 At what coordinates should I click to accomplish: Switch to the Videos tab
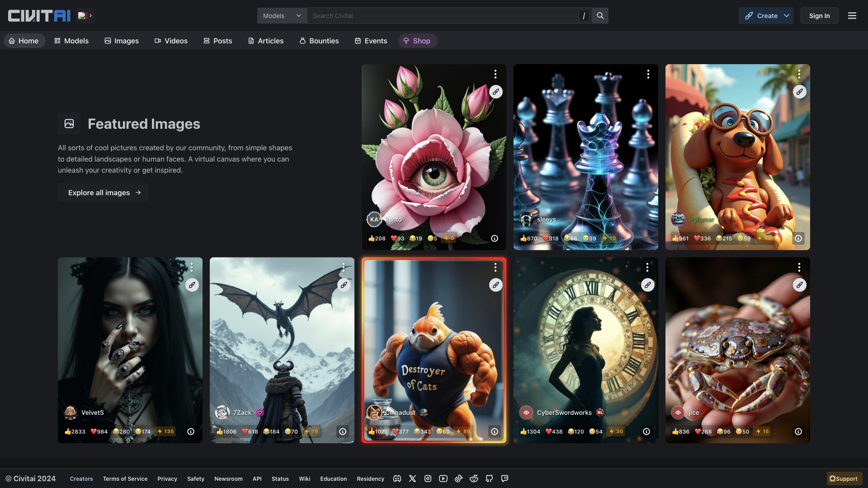[171, 41]
